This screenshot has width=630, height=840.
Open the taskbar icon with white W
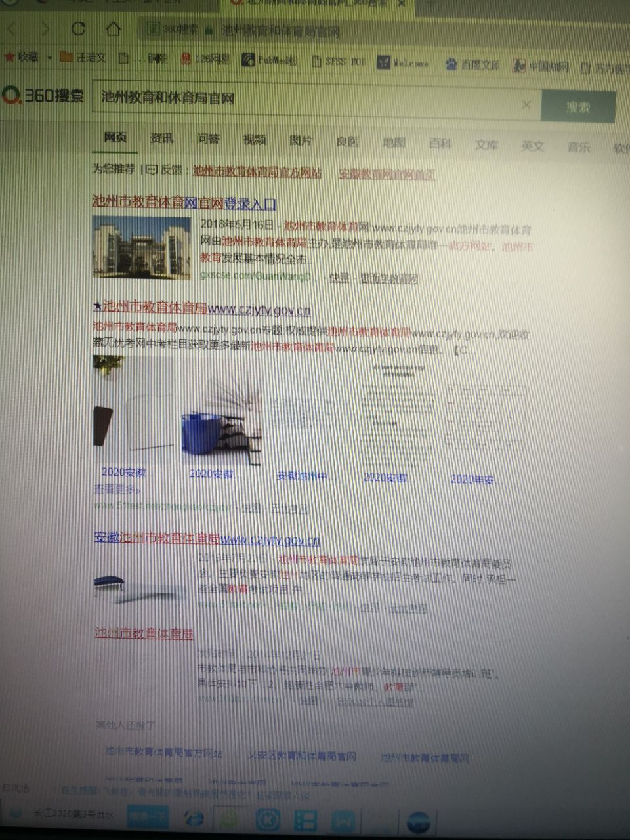tap(343, 821)
